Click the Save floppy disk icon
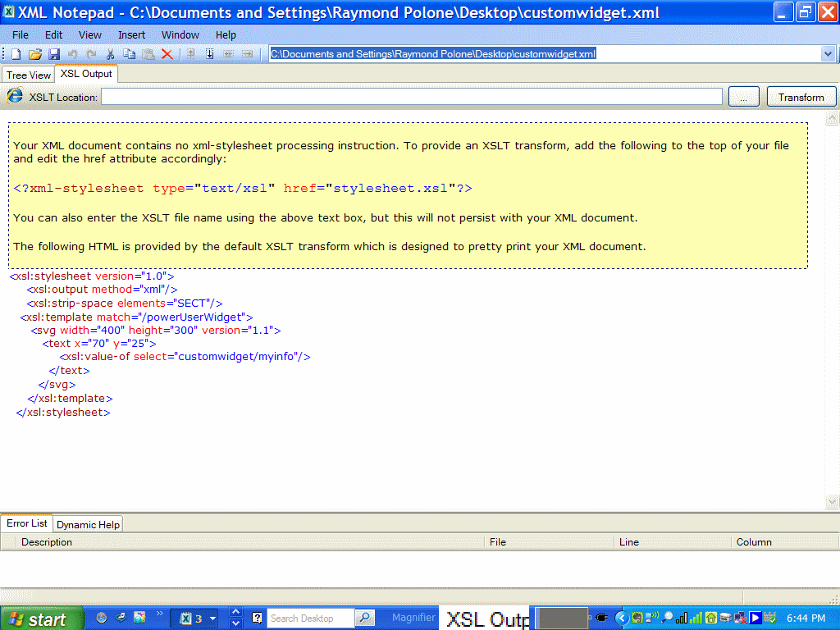 click(53, 54)
